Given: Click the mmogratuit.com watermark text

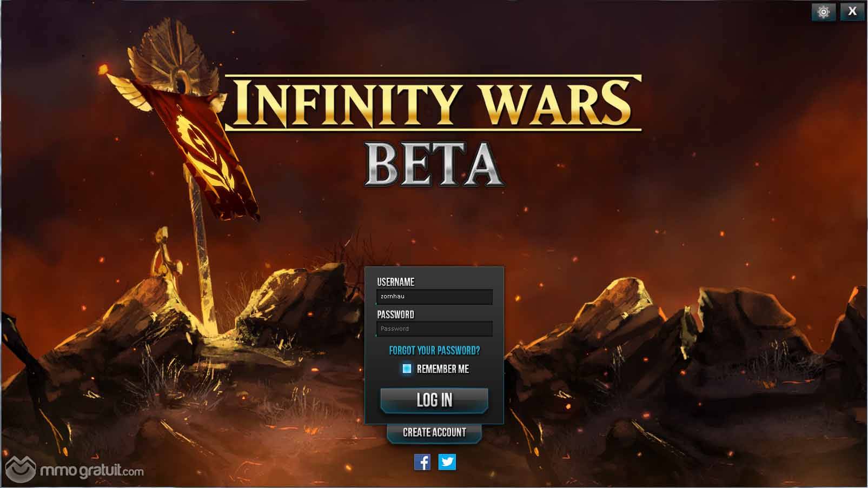Looking at the screenshot, I should (92, 471).
